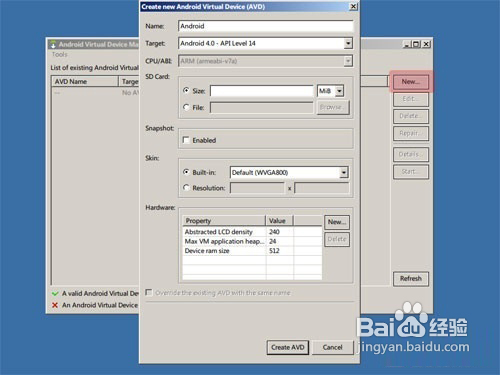This screenshot has width=500, height=375.
Task: Click the resolution width field
Action: click(x=257, y=188)
